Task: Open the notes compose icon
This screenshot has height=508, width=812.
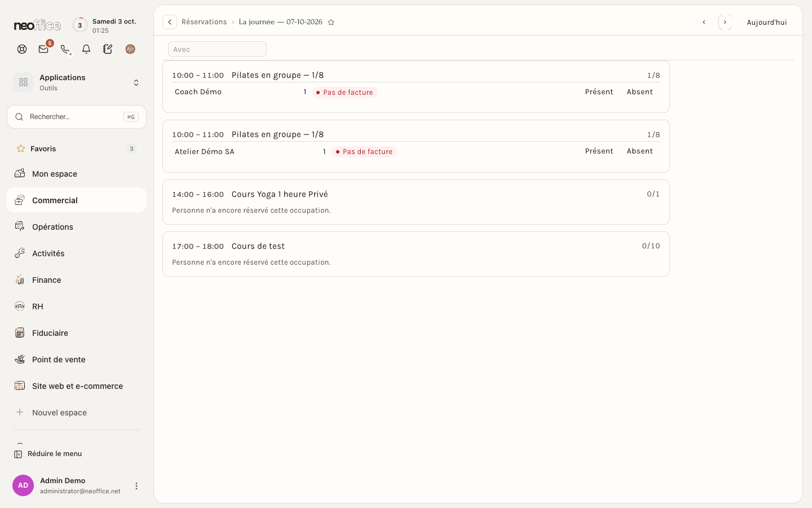Action: [x=108, y=49]
